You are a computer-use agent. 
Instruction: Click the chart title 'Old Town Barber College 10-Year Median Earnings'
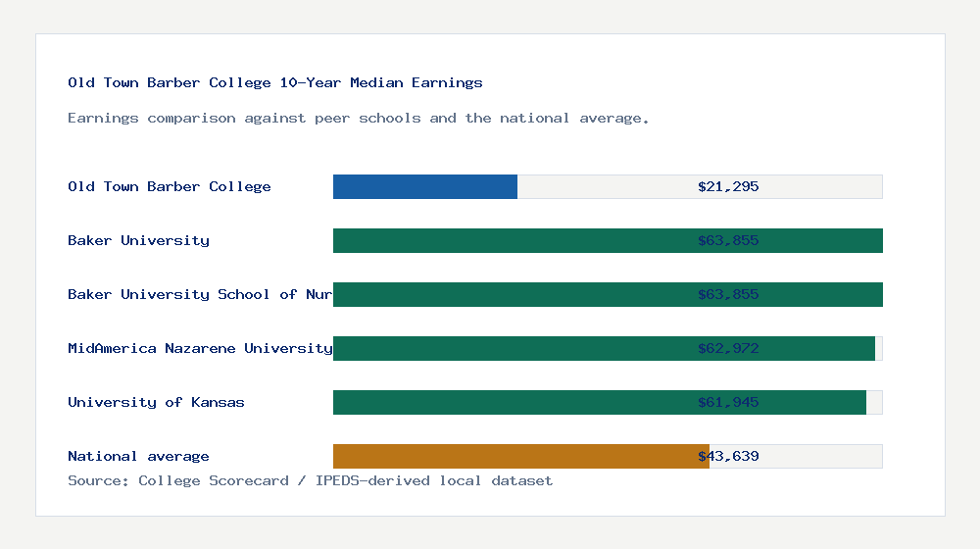pos(275,82)
